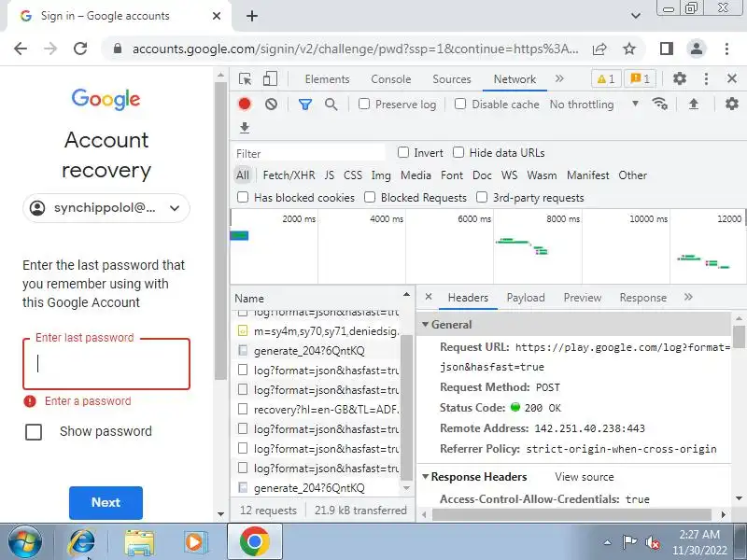Click the muted volume tray icon
Viewport: 747px width, 560px height.
point(652,542)
